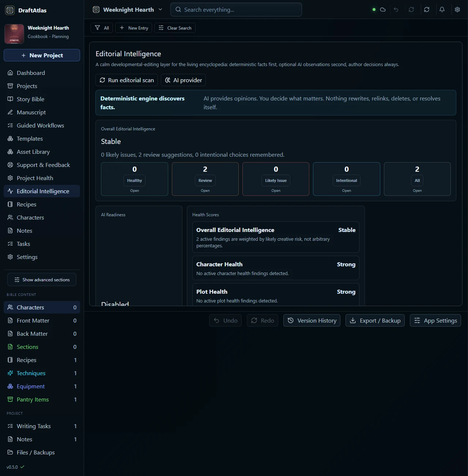Select Overall Editorial Intelligence health score
This screenshot has width=468, height=476.
click(x=276, y=237)
